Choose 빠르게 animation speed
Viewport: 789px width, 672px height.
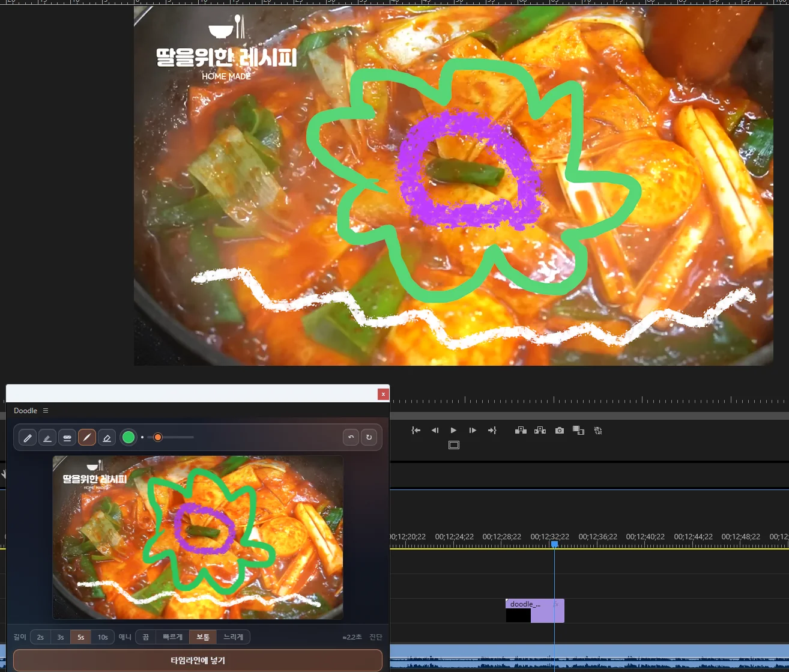[x=172, y=637]
